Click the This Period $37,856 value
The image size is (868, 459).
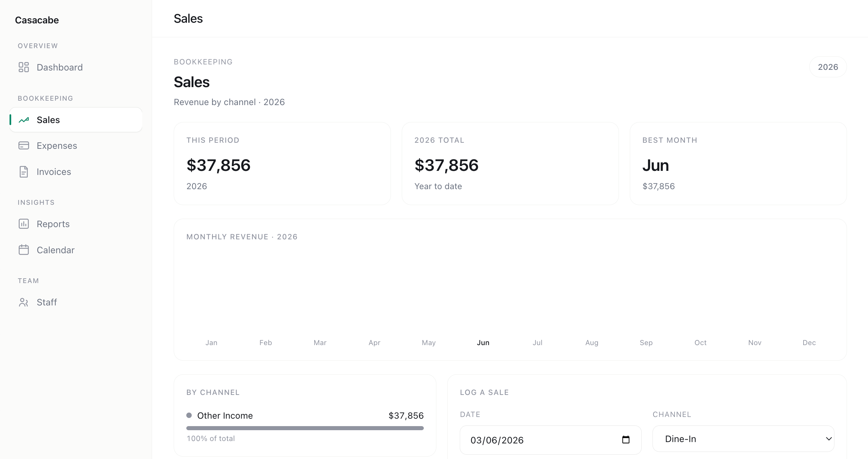coord(219,165)
